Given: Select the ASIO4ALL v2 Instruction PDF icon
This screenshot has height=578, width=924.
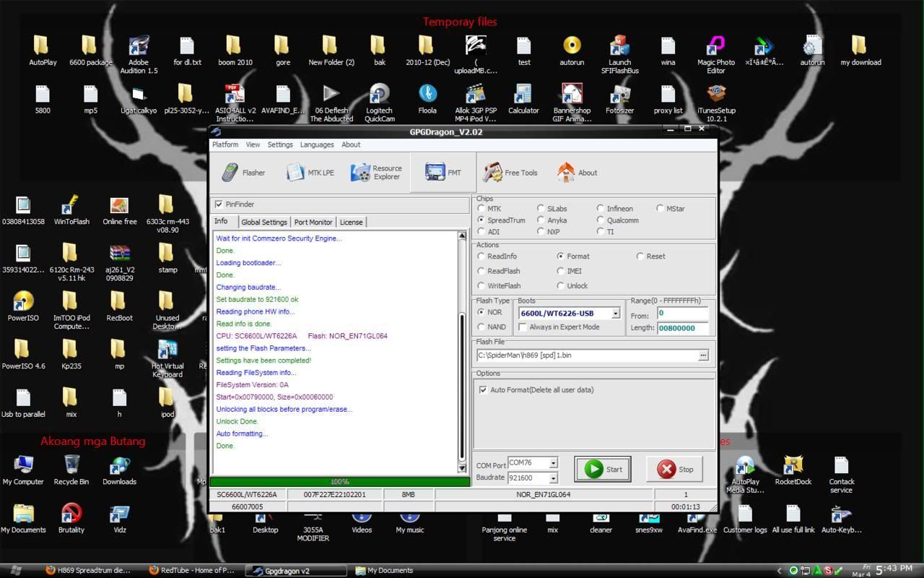Looking at the screenshot, I should coord(235,103).
